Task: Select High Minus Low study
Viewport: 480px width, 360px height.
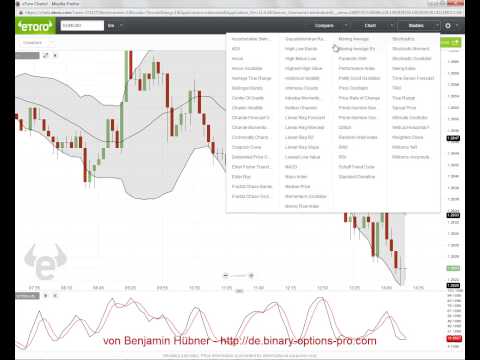Action: [x=301, y=59]
